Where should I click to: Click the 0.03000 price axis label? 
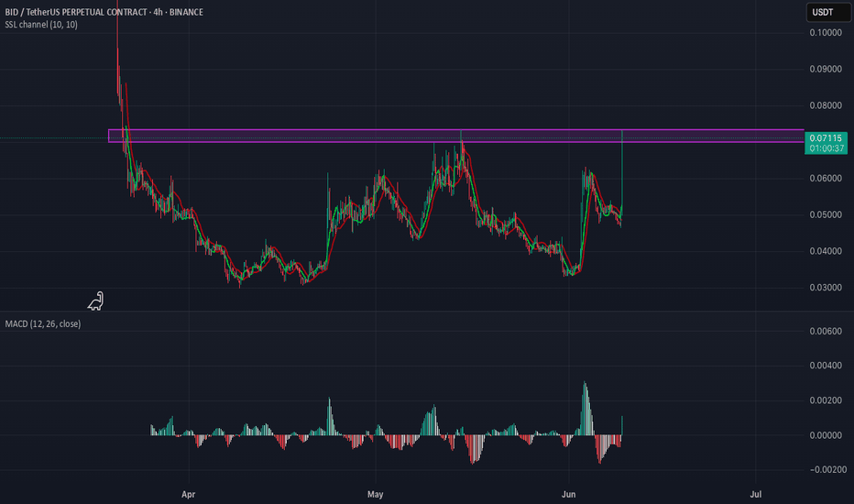coord(826,288)
